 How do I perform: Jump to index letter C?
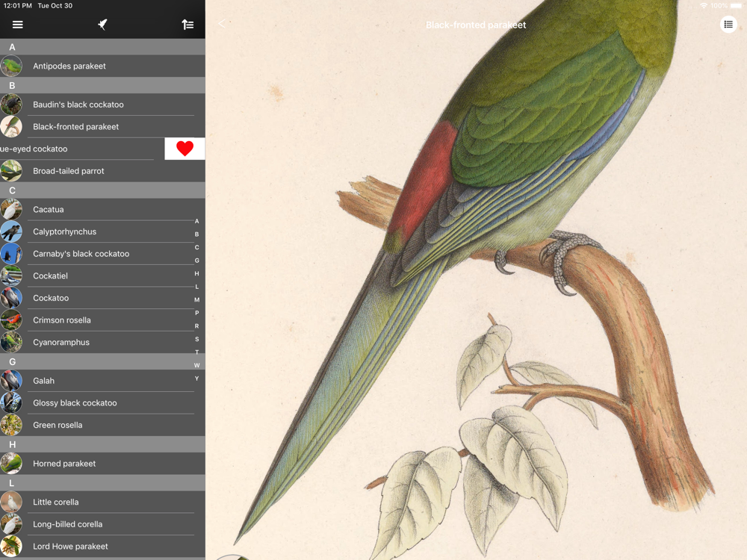[x=196, y=247]
